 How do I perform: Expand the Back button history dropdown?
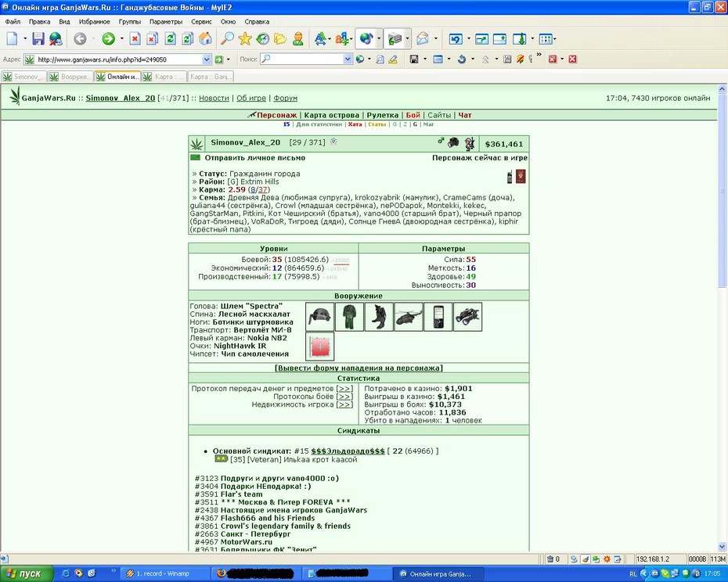(x=93, y=39)
